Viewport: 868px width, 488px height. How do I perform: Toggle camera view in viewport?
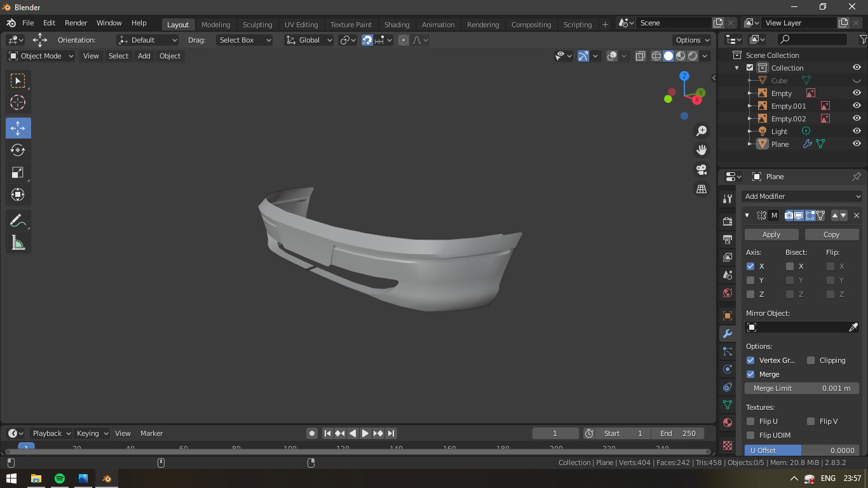tap(702, 170)
